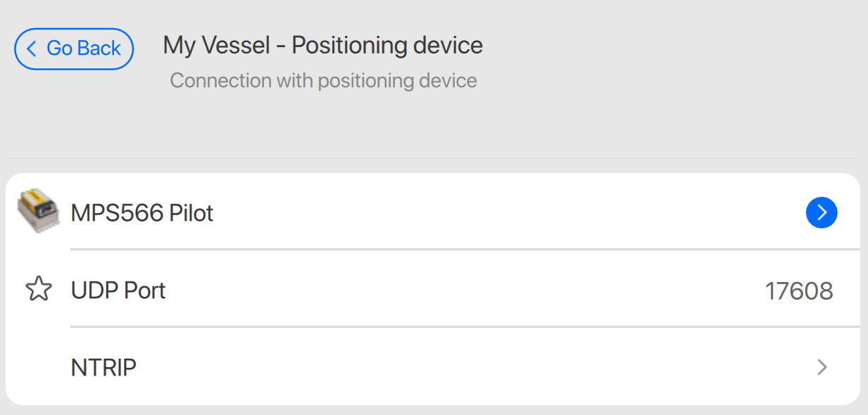This screenshot has width=868, height=415.
Task: Click empty middle space of MPS566 Pilot row
Action: coord(493,212)
